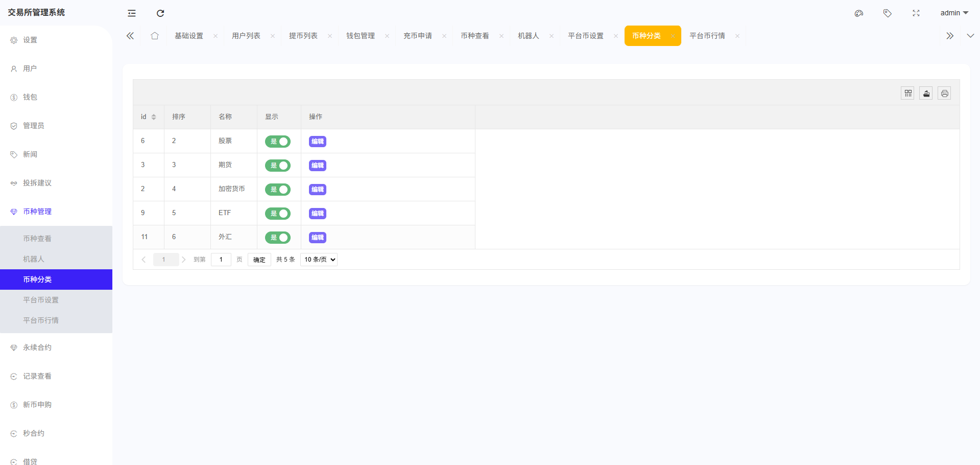This screenshot has height=465, width=980.
Task: Open the theme palette icon
Action: point(859,13)
